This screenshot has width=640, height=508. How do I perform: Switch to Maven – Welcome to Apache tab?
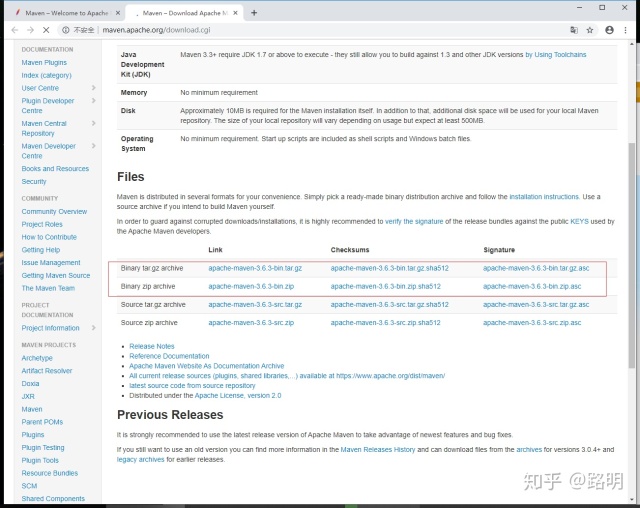(x=67, y=13)
